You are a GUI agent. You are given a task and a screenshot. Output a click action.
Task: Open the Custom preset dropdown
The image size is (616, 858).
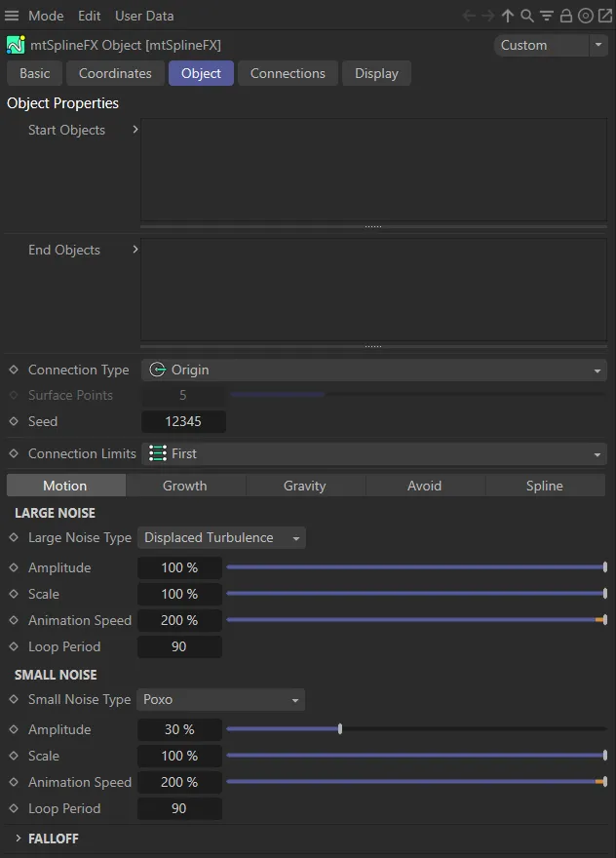[x=551, y=45]
